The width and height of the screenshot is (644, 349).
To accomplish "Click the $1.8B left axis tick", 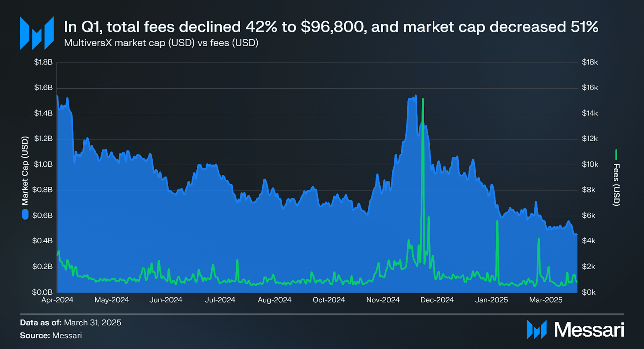I will 43,62.
